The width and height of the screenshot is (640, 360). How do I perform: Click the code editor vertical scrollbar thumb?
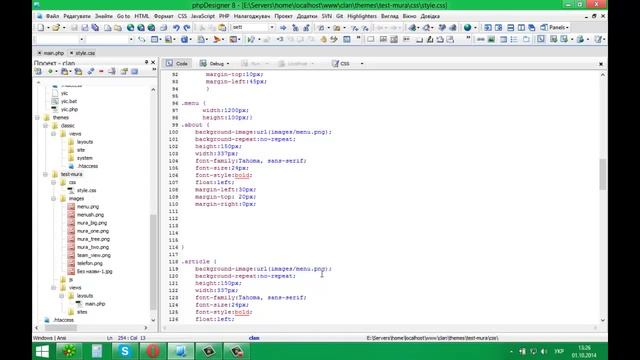tap(603, 174)
